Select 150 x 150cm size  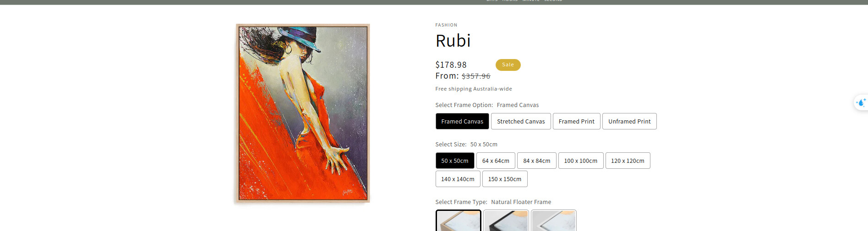(x=505, y=179)
